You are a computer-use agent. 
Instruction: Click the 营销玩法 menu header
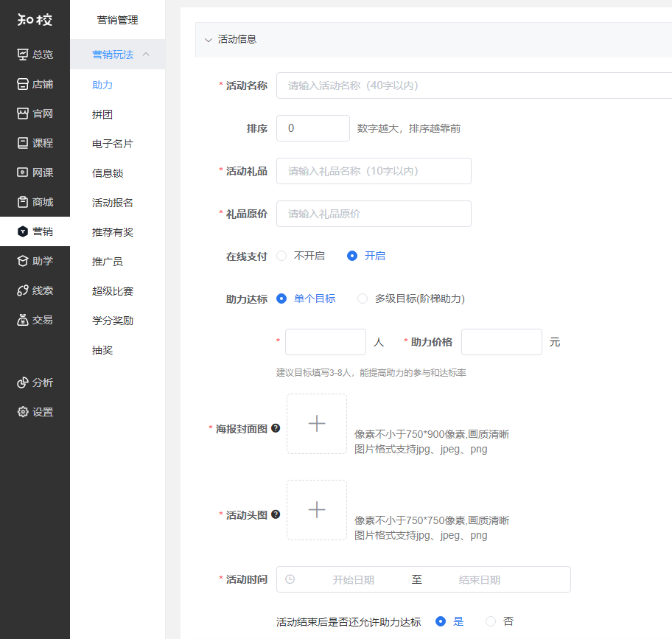[x=117, y=55]
